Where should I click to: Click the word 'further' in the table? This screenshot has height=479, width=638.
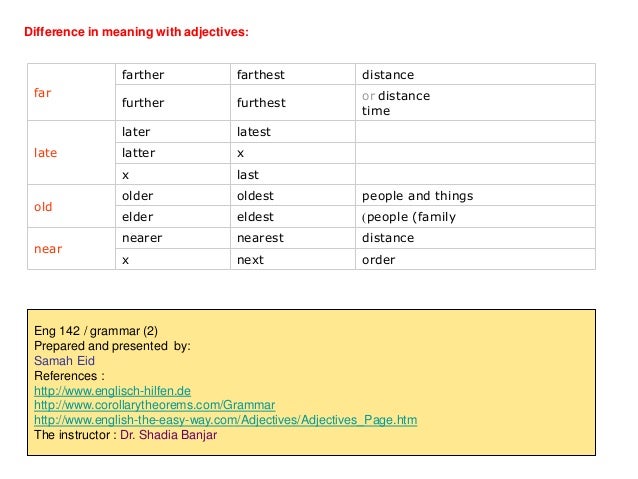coord(143,103)
